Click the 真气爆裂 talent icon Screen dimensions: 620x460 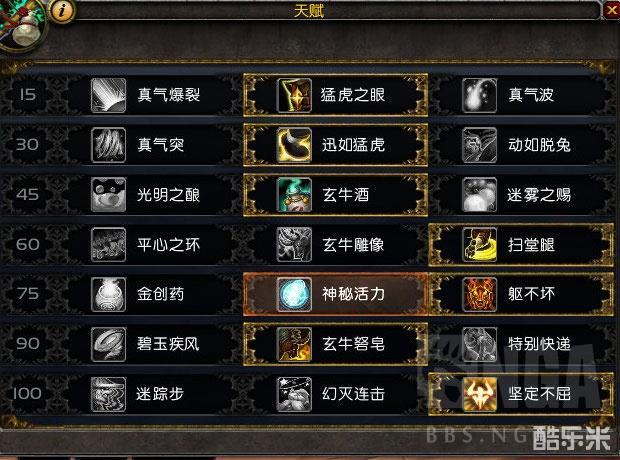point(108,95)
